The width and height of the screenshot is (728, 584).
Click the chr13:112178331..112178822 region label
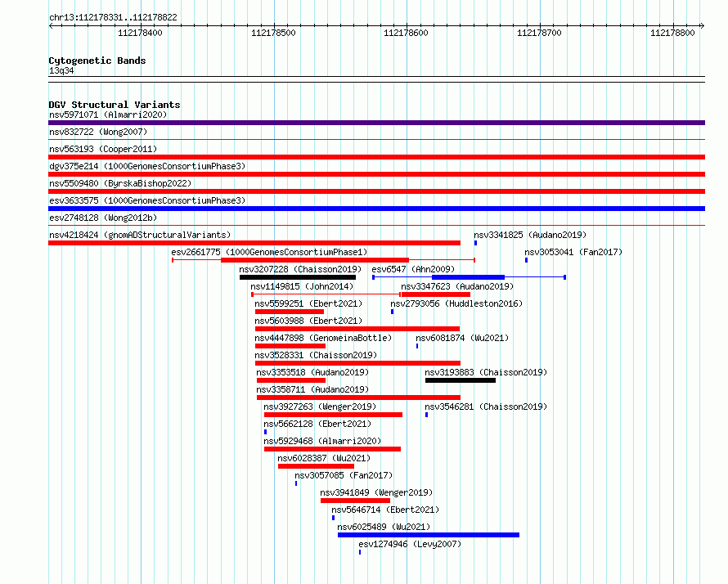point(113,18)
